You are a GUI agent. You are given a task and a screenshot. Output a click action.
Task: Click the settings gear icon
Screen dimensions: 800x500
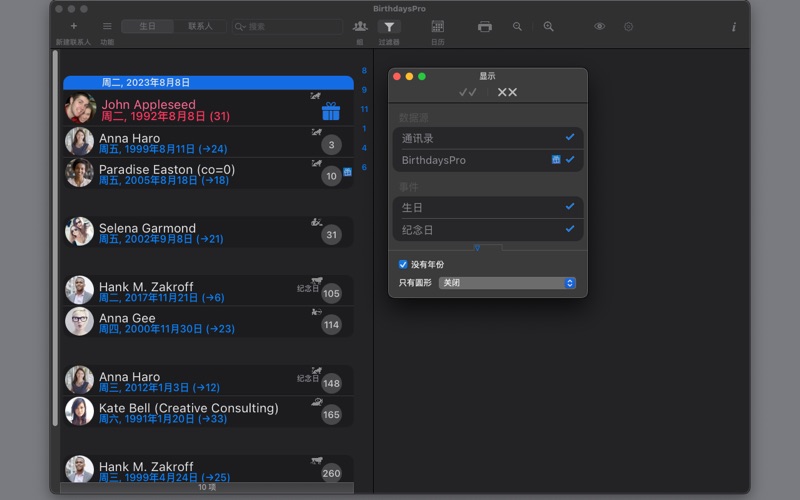coord(628,27)
